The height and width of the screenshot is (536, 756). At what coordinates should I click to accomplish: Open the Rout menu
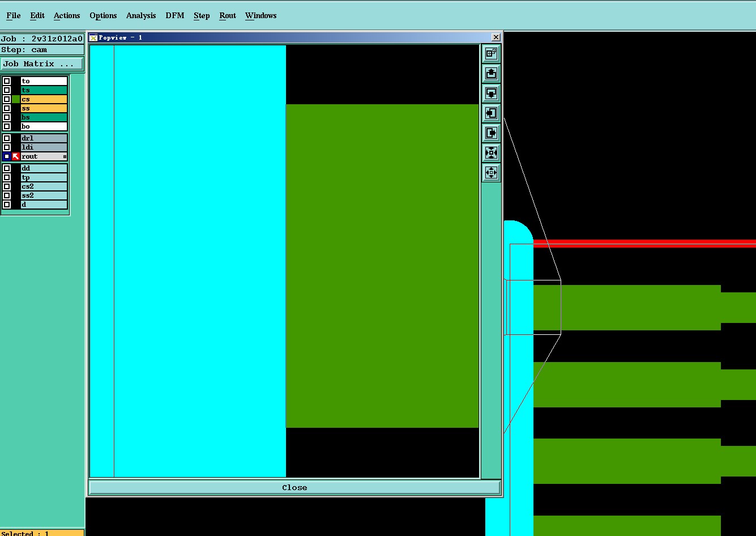point(228,15)
